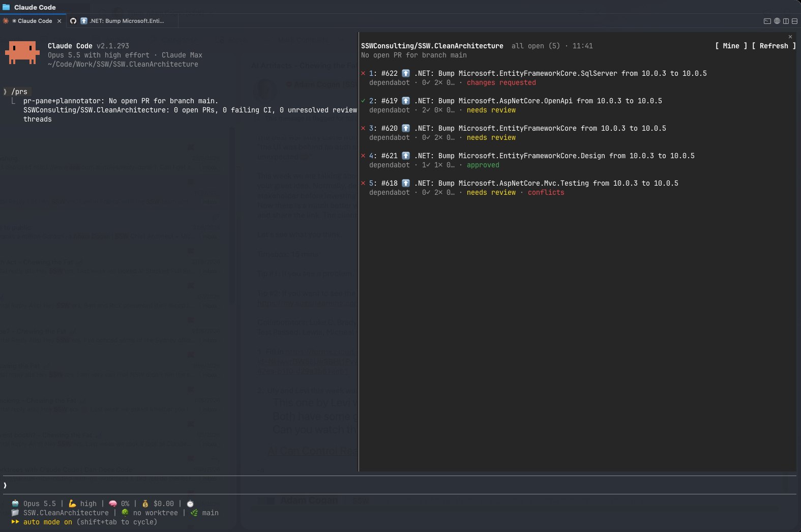Click the no worktree status entry
801x532 pixels.
[150, 513]
